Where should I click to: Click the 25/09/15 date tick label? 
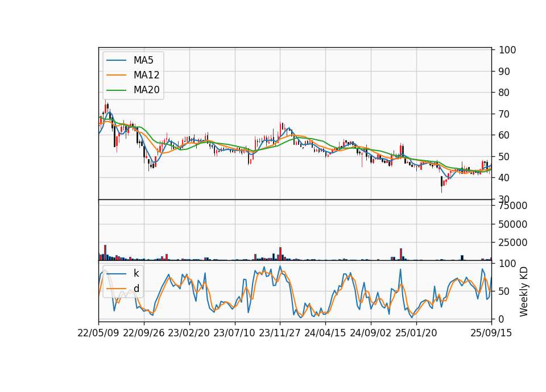point(491,333)
